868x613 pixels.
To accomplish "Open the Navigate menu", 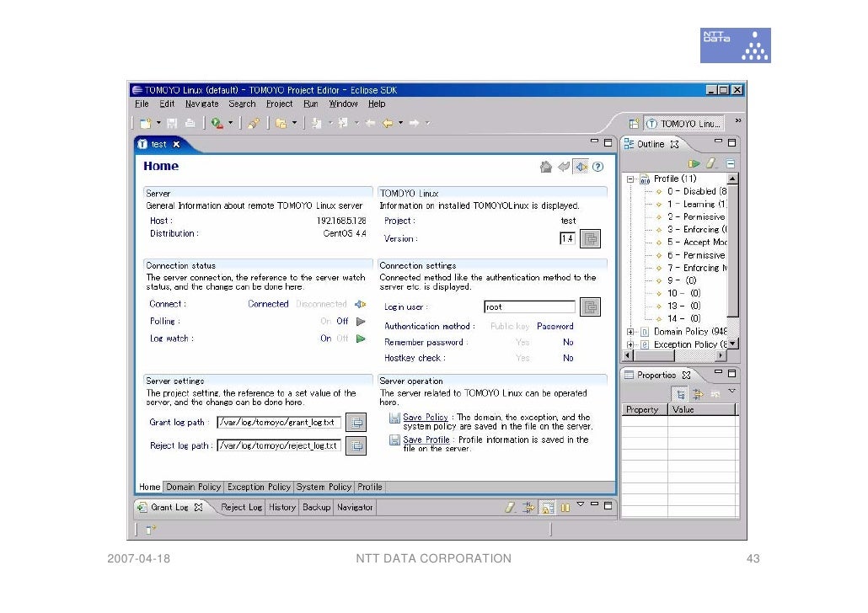I will (201, 104).
